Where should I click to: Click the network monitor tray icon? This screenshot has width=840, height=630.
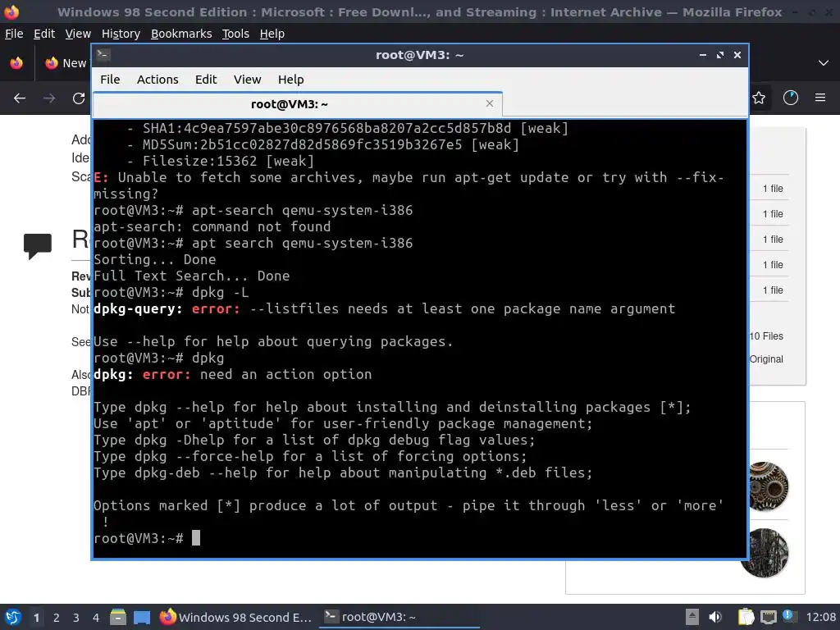768,617
